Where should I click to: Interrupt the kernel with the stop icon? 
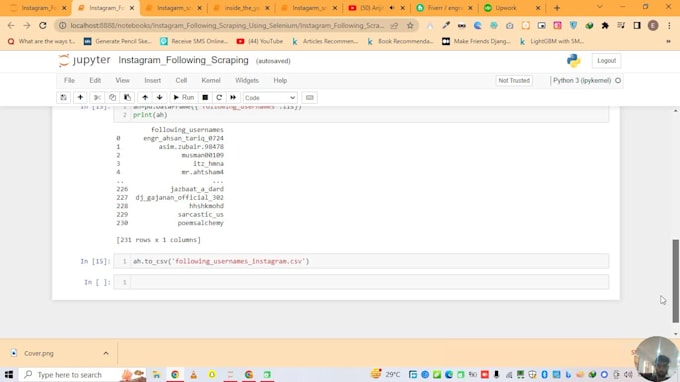(205, 98)
